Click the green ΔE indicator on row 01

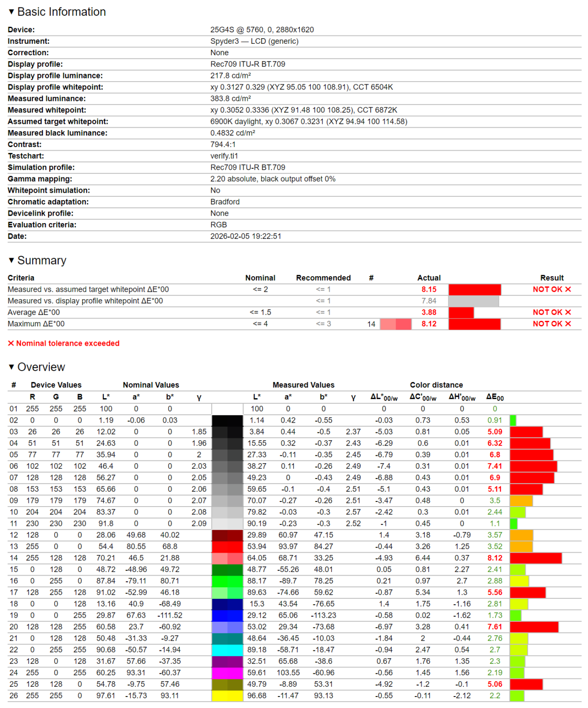pyautogui.click(x=495, y=408)
